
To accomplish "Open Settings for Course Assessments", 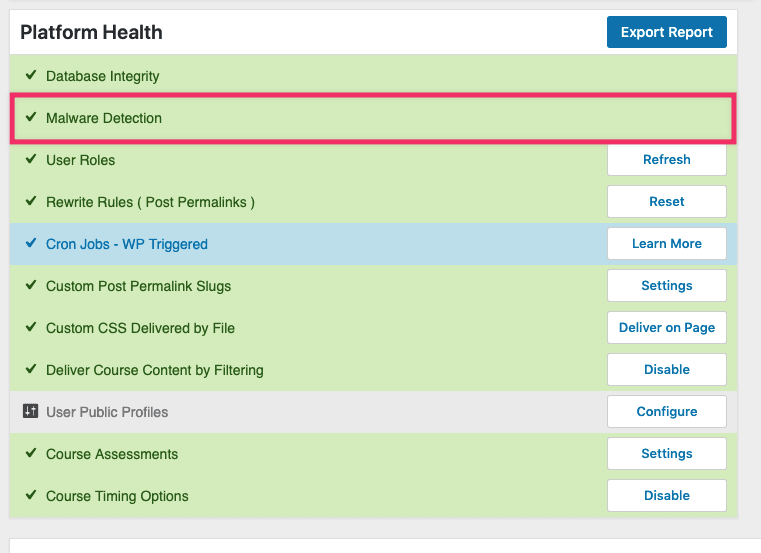I will 666,453.
